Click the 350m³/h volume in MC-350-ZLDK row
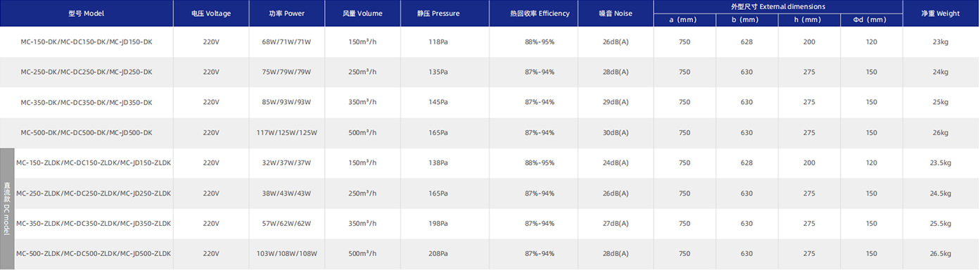 click(362, 223)
